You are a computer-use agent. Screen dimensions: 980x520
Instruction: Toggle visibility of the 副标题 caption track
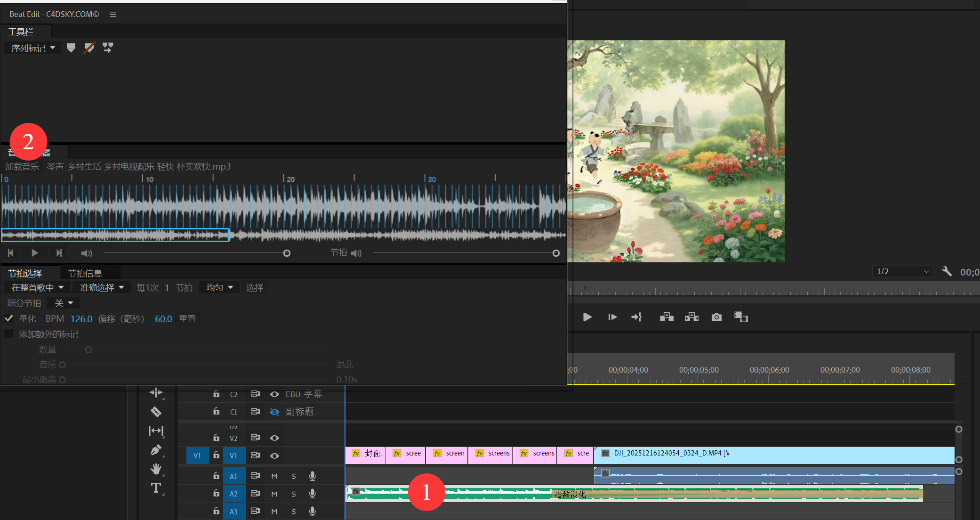coord(274,412)
